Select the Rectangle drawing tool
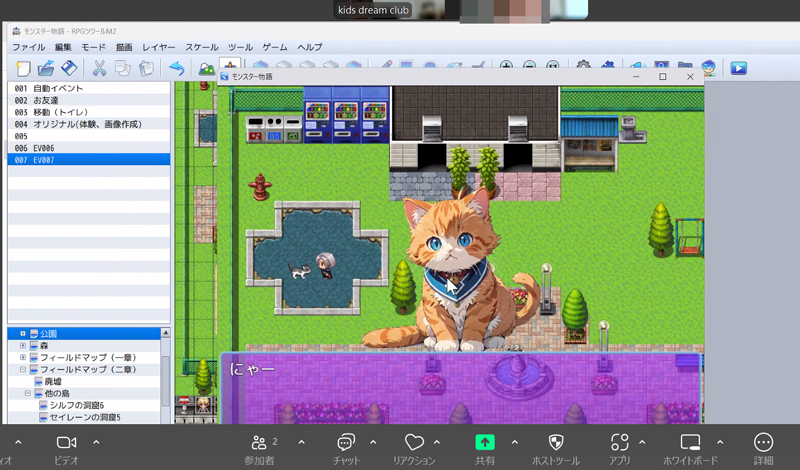Image resolution: width=800 pixels, height=470 pixels. click(x=407, y=64)
